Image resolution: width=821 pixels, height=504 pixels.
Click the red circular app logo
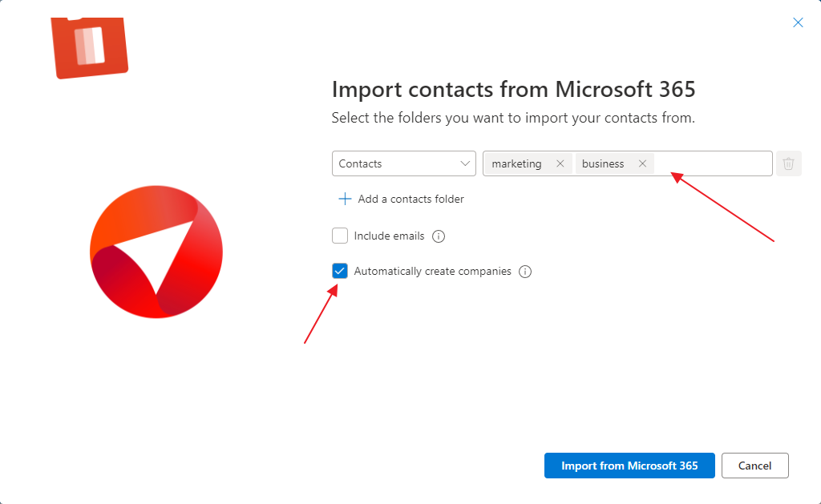156,252
